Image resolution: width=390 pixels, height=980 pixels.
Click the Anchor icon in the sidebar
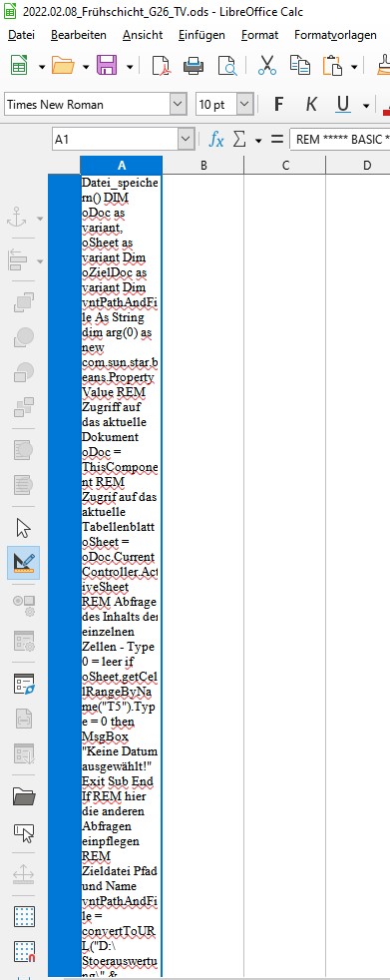[x=18, y=219]
